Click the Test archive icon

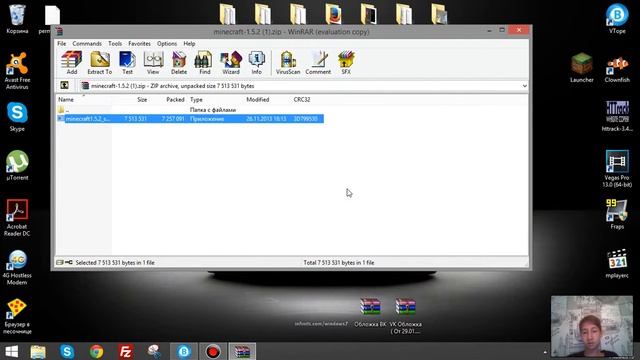point(127,63)
